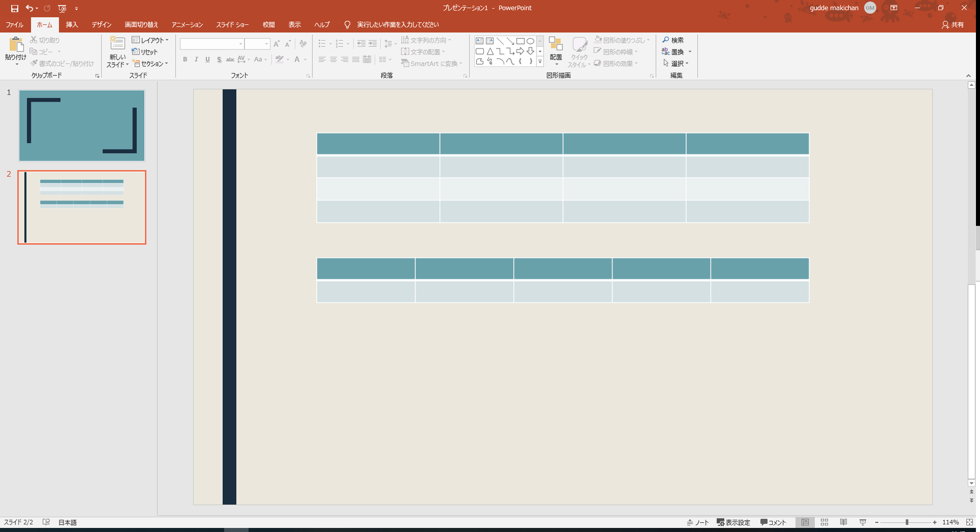Switch to Slide Sorter view icon
The width and height of the screenshot is (980, 532).
(824, 522)
